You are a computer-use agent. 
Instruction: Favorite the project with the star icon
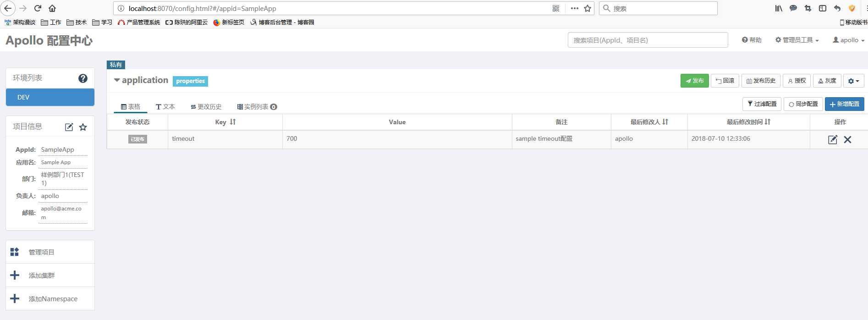tap(83, 127)
